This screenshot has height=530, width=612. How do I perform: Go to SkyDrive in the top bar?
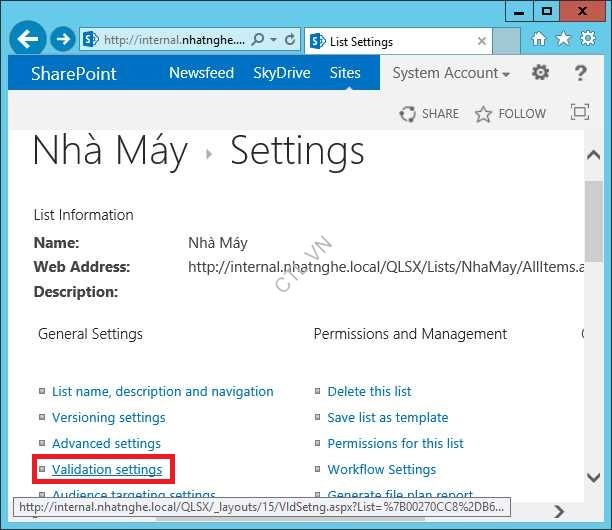pos(282,73)
